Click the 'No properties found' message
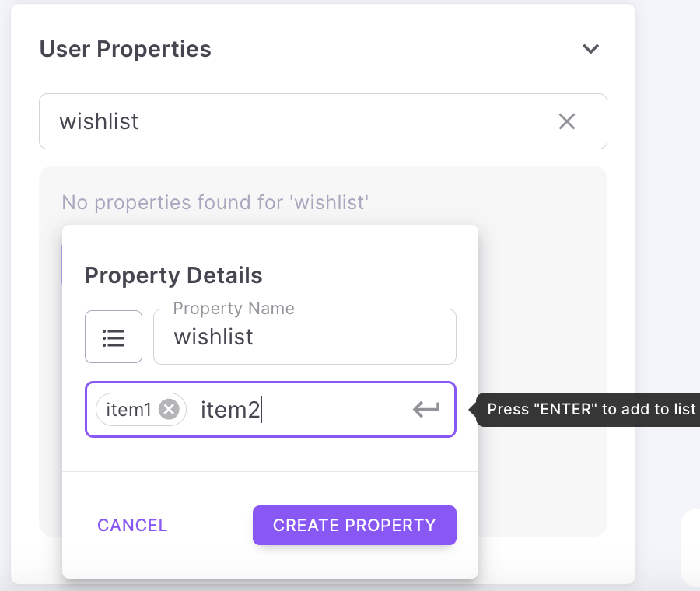700x591 pixels. [215, 203]
